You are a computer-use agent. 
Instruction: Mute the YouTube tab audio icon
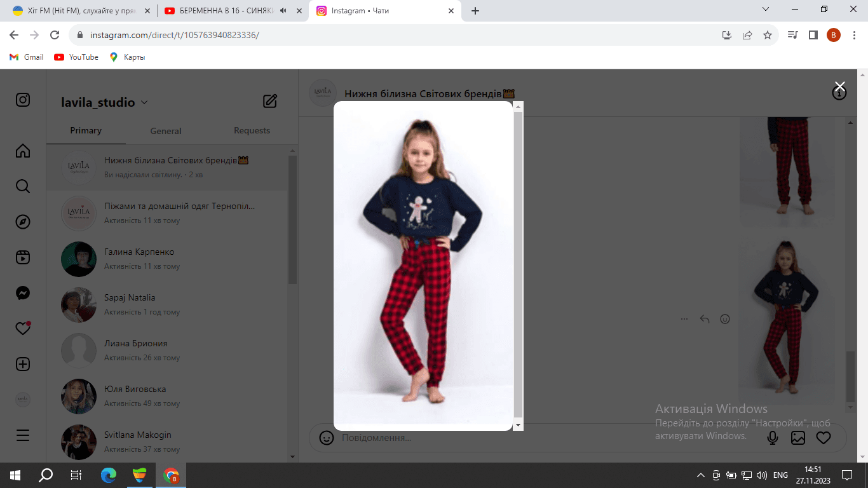tap(283, 11)
